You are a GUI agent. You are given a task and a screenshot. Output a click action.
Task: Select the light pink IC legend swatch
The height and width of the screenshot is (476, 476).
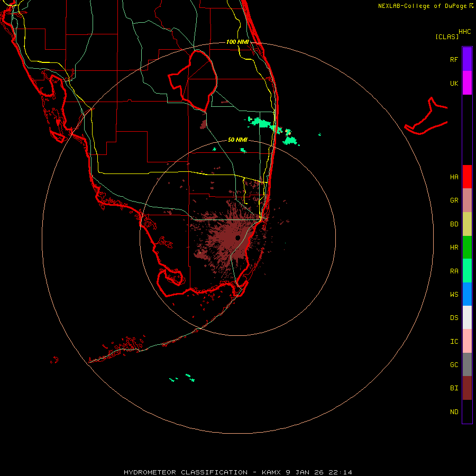click(x=467, y=341)
